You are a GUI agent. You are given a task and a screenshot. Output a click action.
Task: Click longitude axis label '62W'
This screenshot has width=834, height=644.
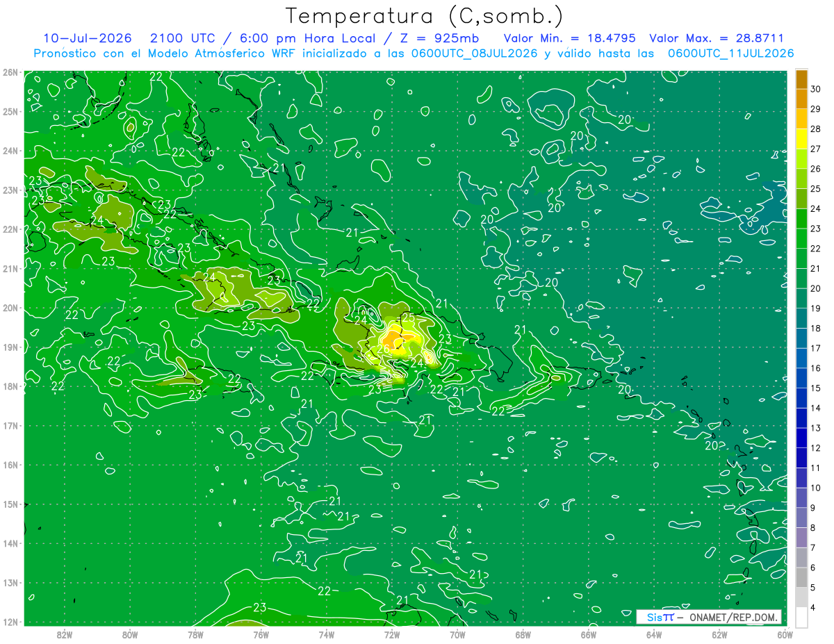pyautogui.click(x=720, y=634)
